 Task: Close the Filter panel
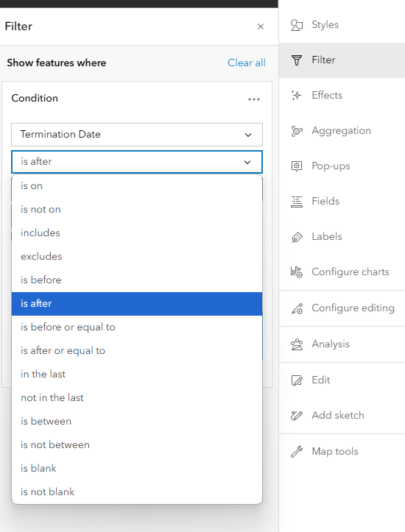point(261,26)
